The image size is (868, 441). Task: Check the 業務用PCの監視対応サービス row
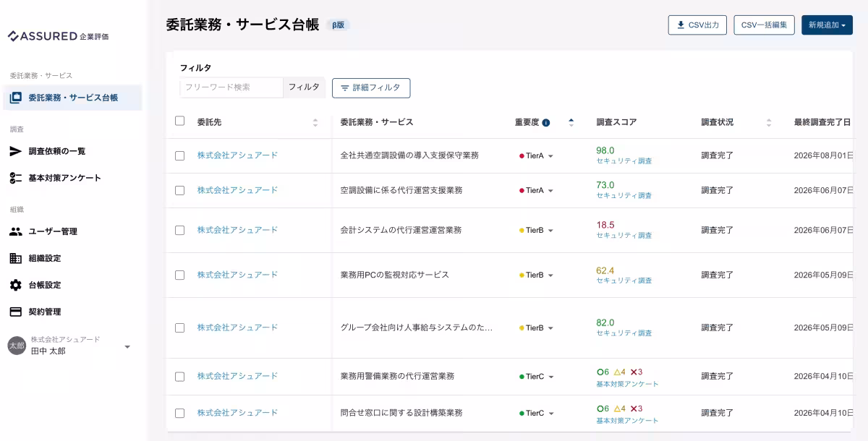pyautogui.click(x=179, y=275)
